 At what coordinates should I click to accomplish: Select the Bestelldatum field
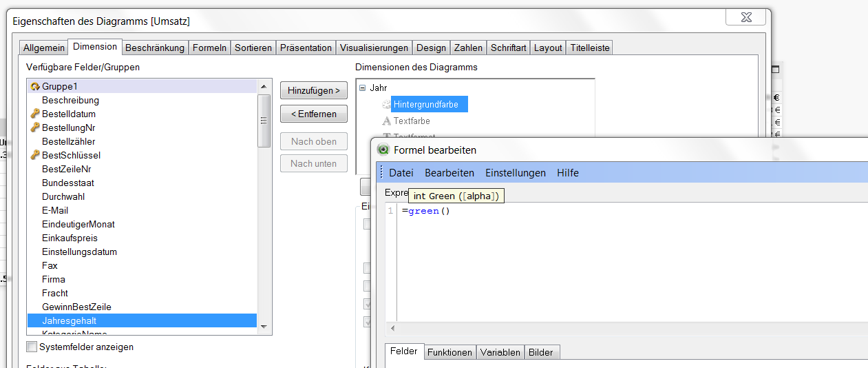(142, 114)
